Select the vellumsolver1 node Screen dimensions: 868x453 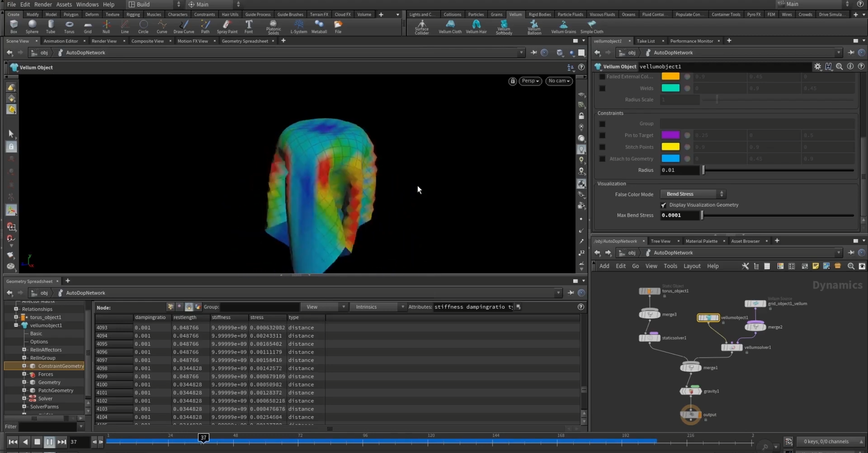[732, 347]
